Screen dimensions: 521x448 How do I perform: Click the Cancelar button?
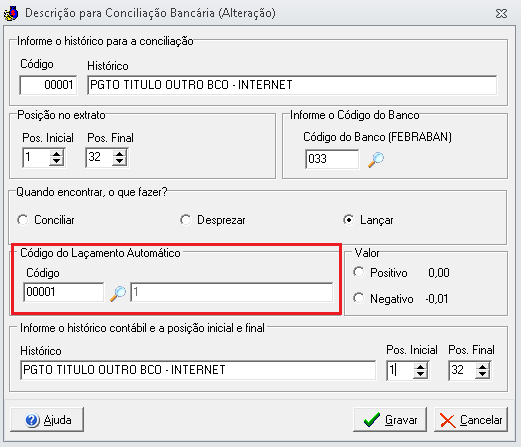pyautogui.click(x=471, y=420)
